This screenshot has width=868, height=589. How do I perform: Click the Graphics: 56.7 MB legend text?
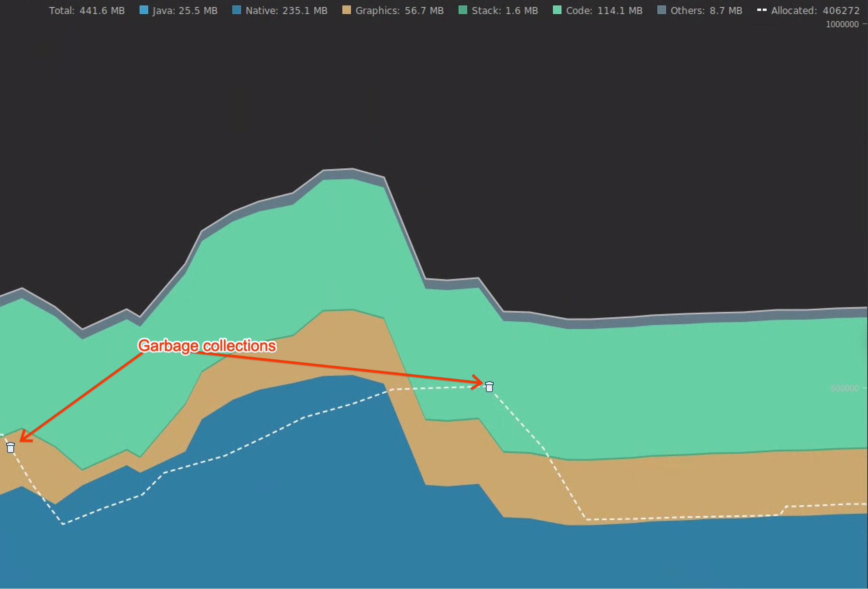coord(399,11)
